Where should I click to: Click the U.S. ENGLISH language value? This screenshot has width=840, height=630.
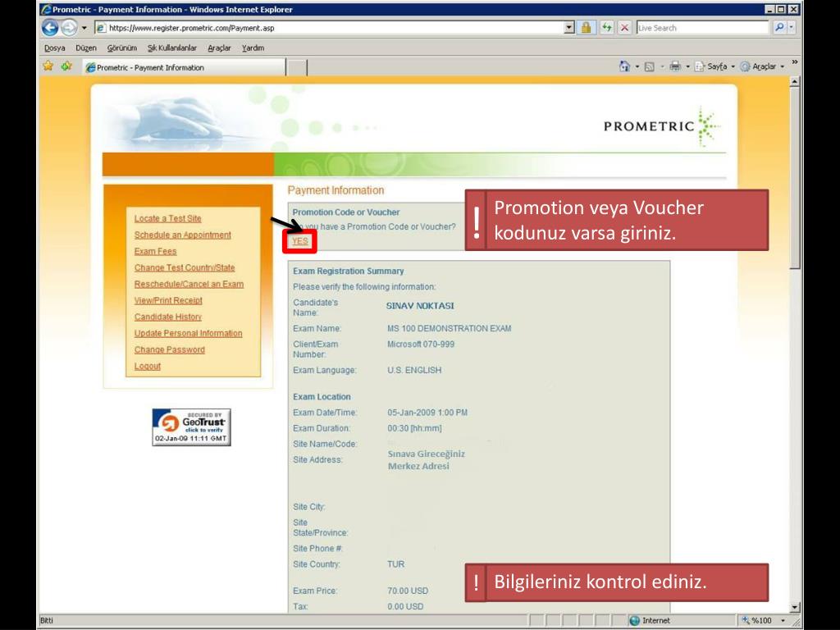[414, 370]
